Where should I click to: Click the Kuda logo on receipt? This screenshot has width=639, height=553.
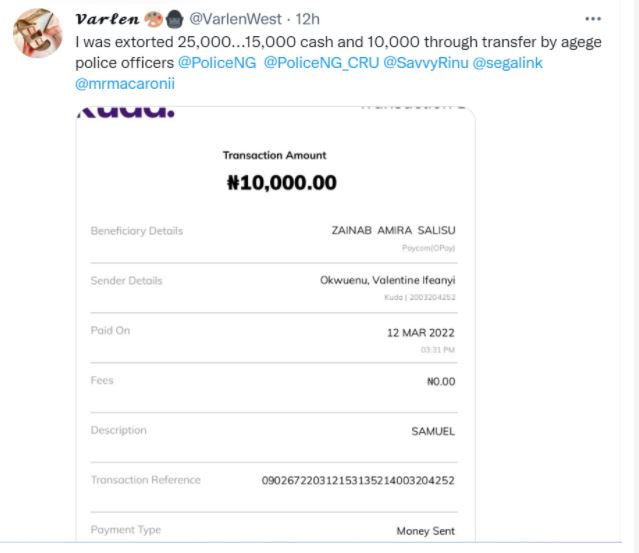[125, 109]
